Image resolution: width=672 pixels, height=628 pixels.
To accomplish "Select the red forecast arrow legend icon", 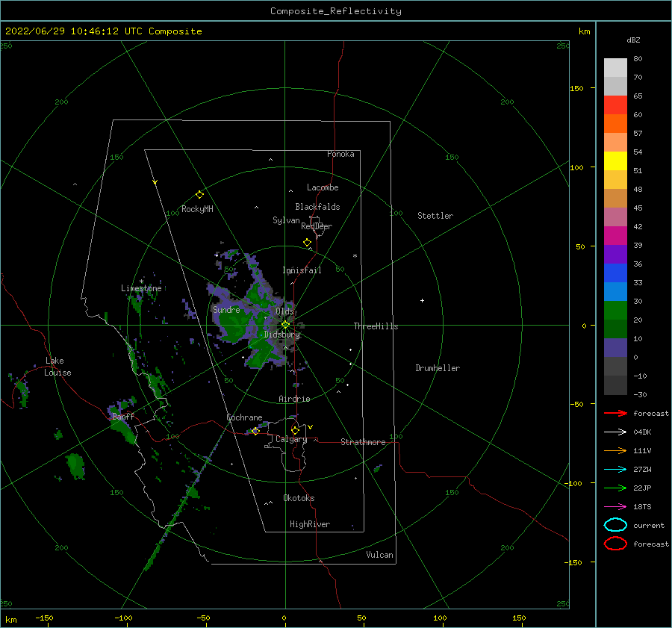I will 615,413.
